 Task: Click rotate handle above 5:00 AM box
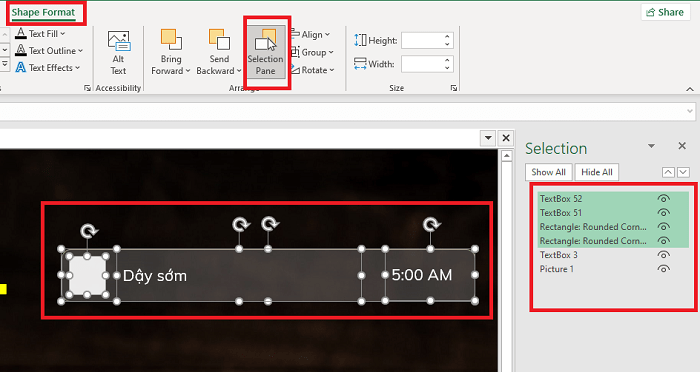pyautogui.click(x=431, y=224)
